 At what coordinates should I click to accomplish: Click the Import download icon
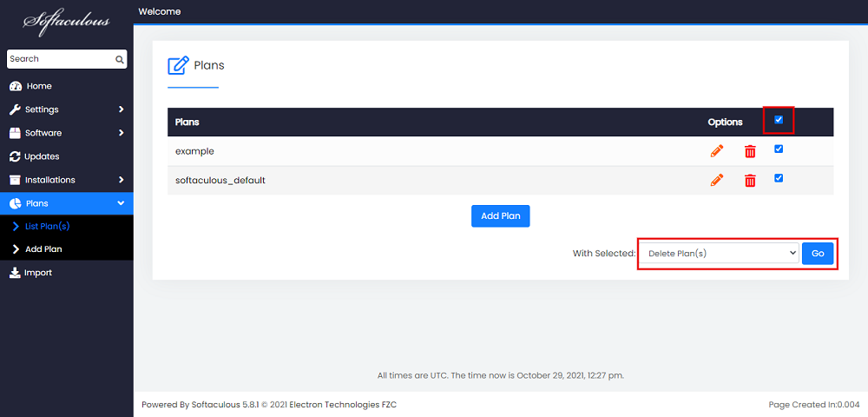(15, 273)
